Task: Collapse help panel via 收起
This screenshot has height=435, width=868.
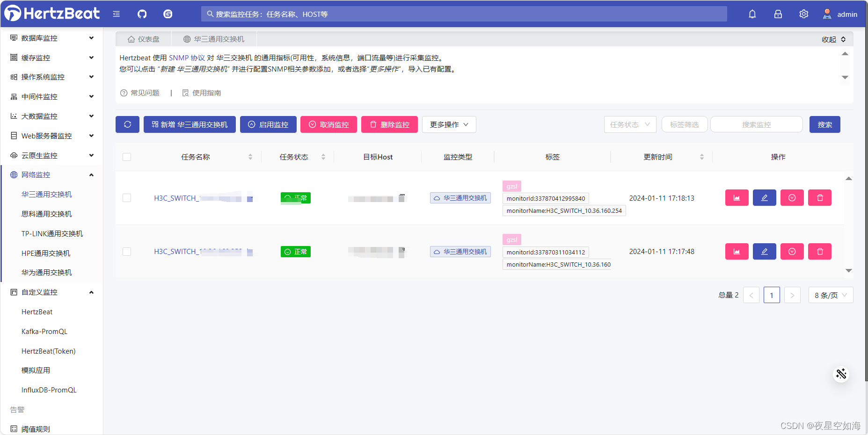Action: tap(834, 39)
